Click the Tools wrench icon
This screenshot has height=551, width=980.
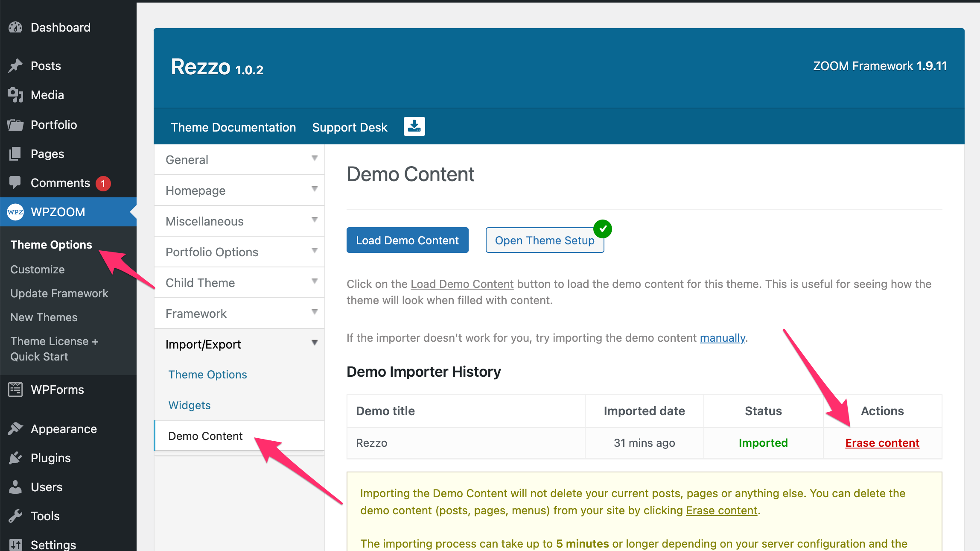click(x=15, y=516)
